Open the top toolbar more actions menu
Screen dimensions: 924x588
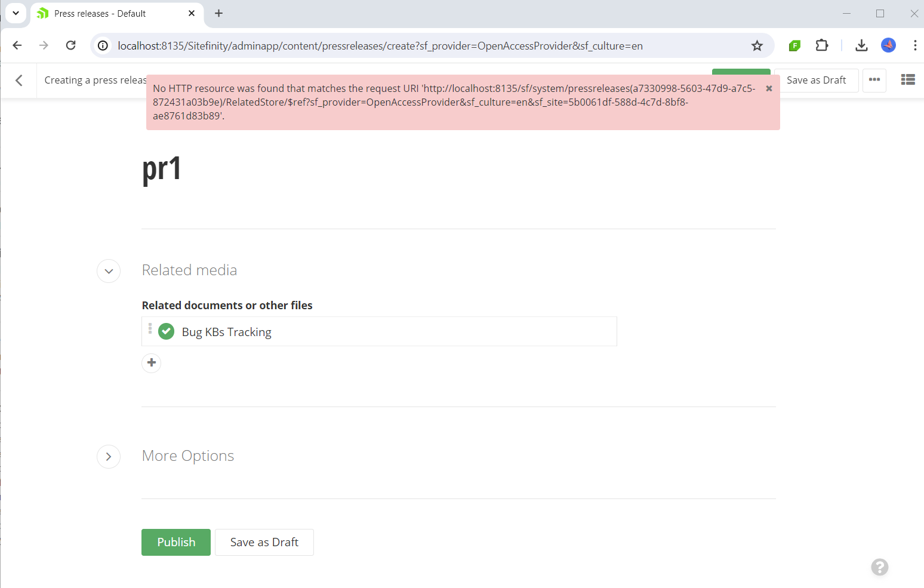coord(874,81)
